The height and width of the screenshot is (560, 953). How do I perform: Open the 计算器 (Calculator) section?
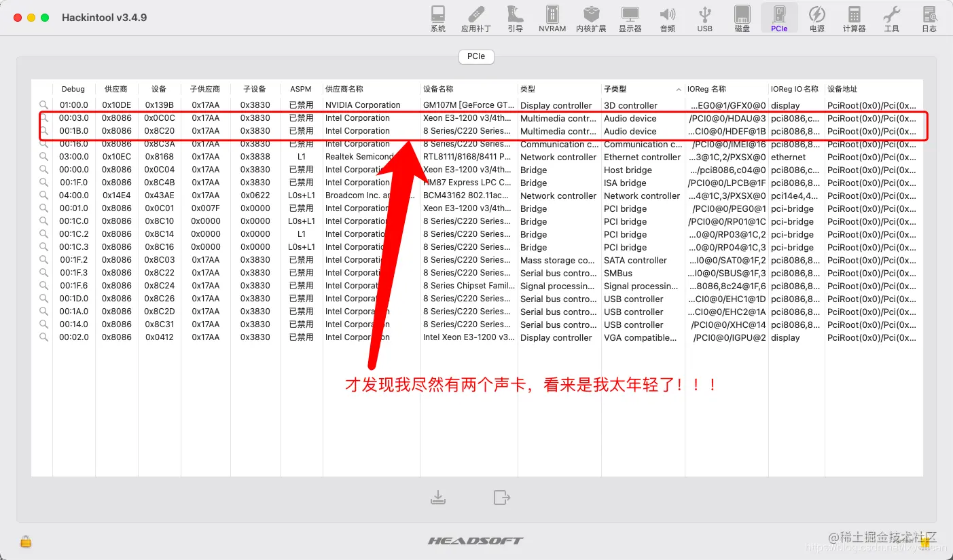[x=855, y=19]
